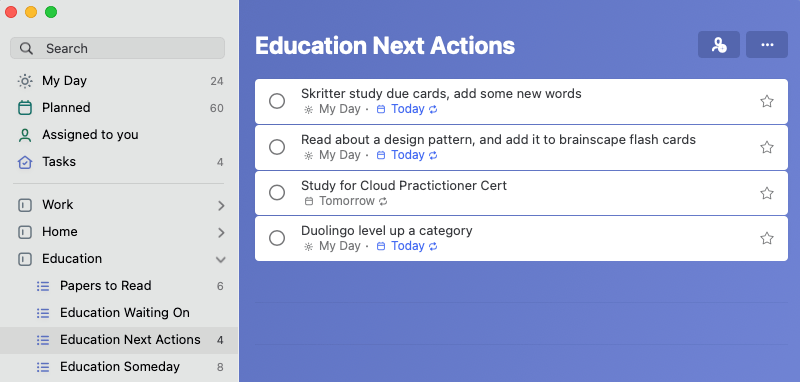Check off Study for Cloud Practitioner Cert

(277, 193)
